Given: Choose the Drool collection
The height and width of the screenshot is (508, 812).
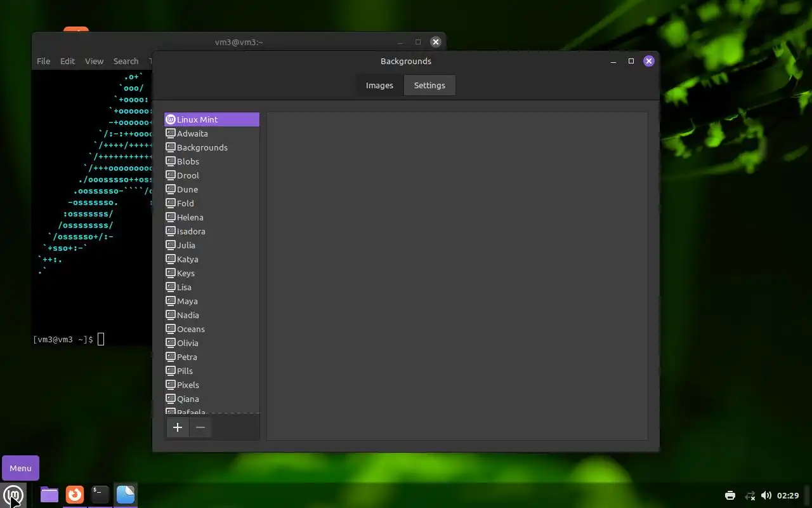Looking at the screenshot, I should [212, 175].
